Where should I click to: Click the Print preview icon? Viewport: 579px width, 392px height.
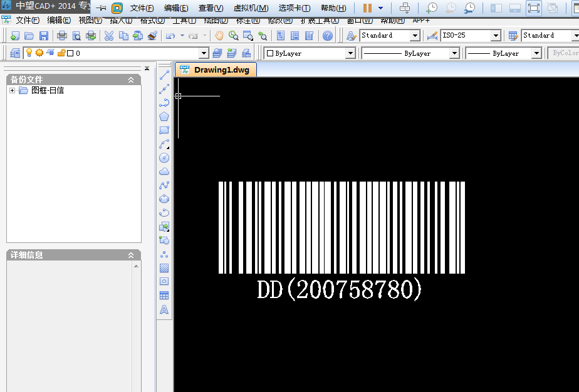coord(76,36)
